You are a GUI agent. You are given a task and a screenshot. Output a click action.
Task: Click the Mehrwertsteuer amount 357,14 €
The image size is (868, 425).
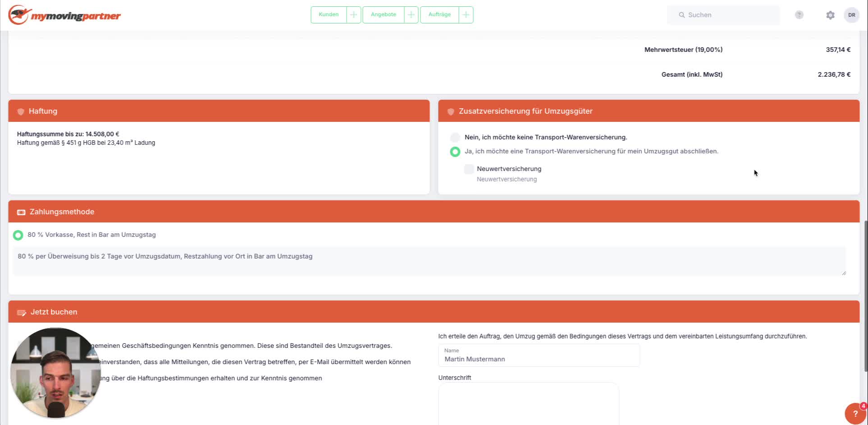click(x=838, y=50)
